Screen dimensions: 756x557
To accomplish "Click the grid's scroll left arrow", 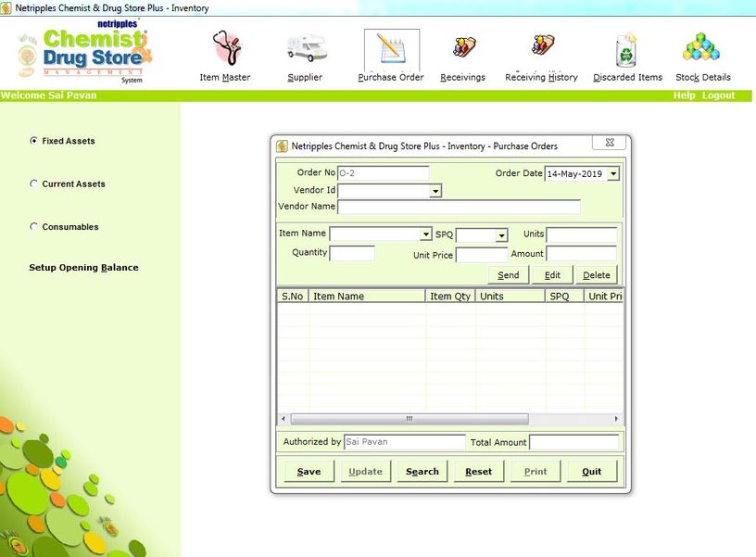I will tap(283, 419).
